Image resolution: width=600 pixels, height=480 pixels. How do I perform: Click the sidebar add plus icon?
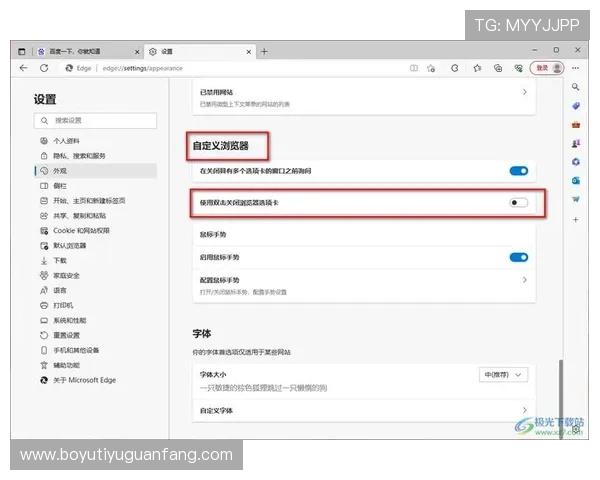point(576,219)
